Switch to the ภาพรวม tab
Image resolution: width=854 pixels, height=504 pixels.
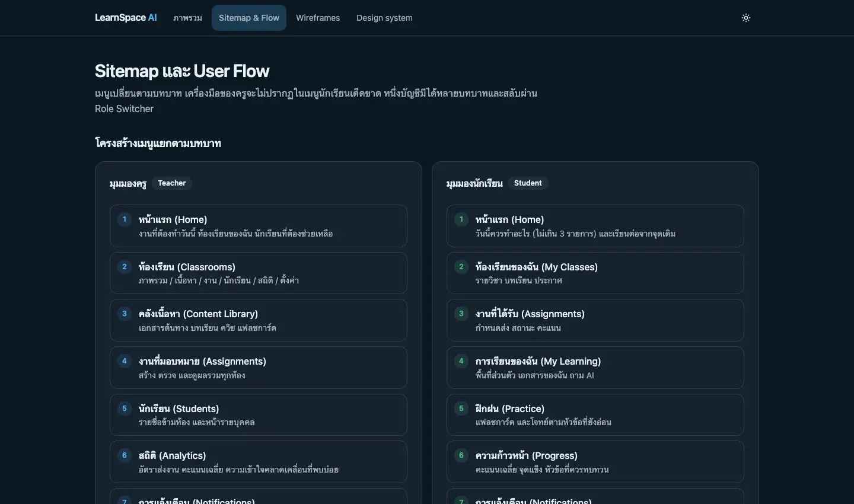(187, 18)
